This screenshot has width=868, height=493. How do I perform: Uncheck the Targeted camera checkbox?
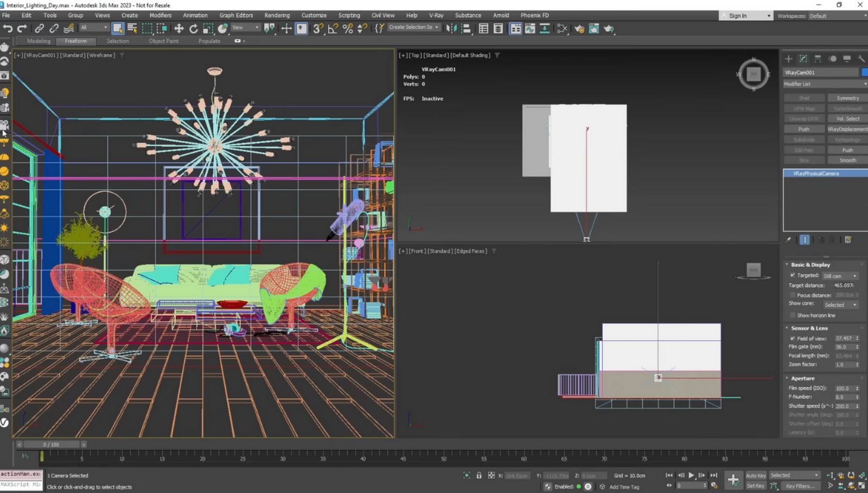(x=793, y=275)
